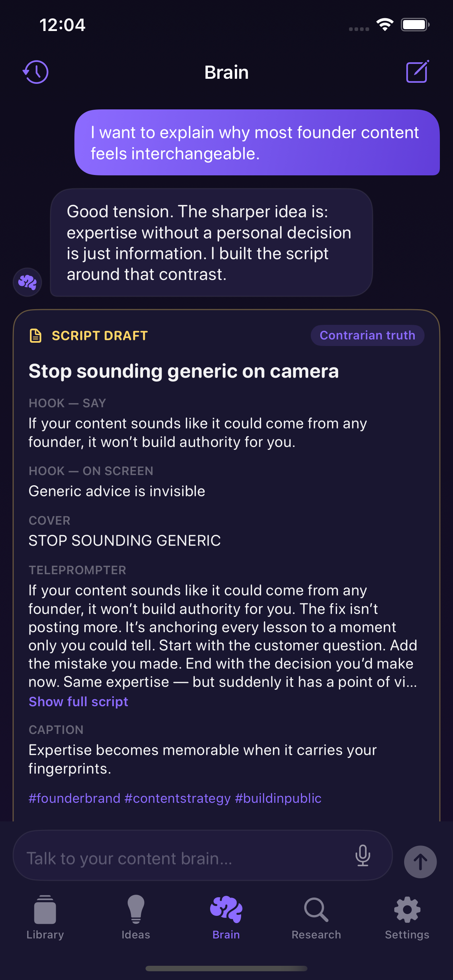Go to the Research tab
This screenshot has height=980, width=453.
coord(316,918)
